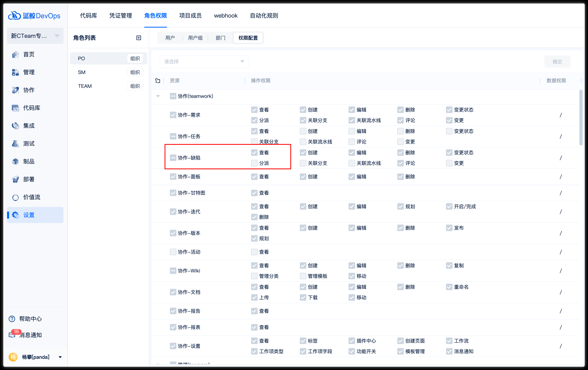Open the 制品 artifacts icon
The height and width of the screenshot is (370, 588).
click(x=15, y=162)
